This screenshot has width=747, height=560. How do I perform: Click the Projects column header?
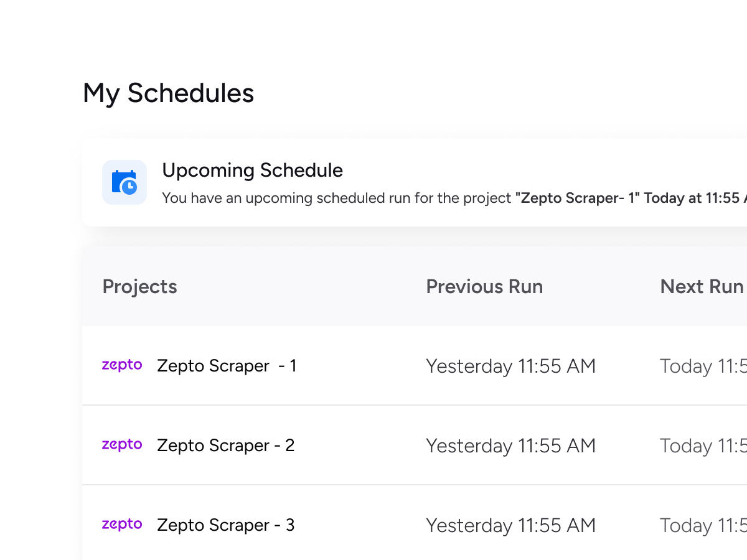(139, 287)
